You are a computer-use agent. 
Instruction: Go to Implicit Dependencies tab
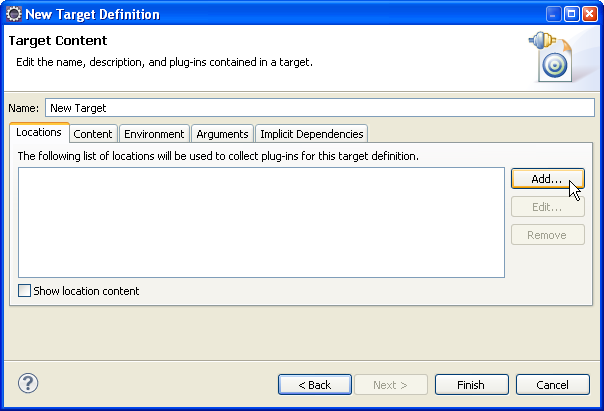[x=312, y=134]
